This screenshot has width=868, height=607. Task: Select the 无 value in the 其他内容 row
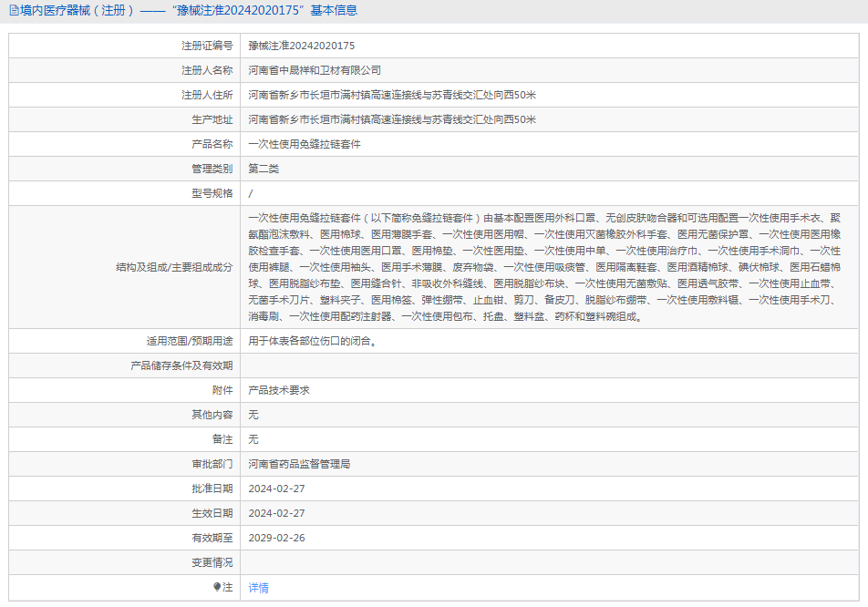pyautogui.click(x=253, y=415)
